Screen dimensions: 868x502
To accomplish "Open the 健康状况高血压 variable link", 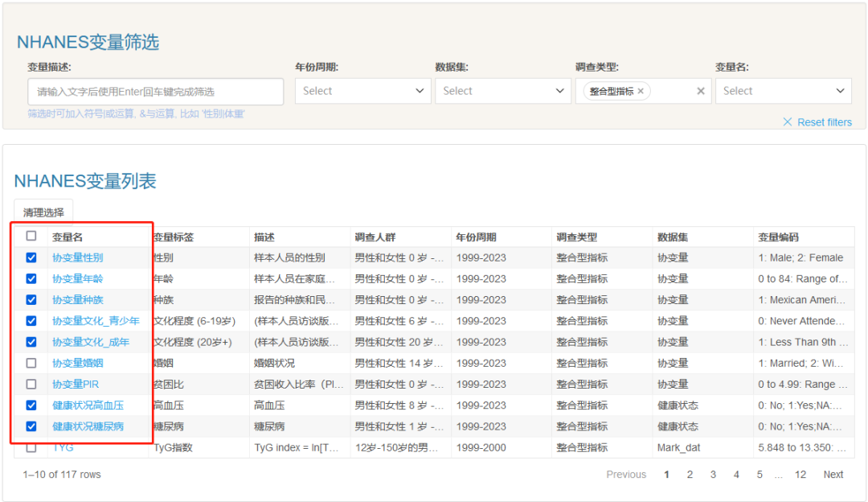I will 88,405.
